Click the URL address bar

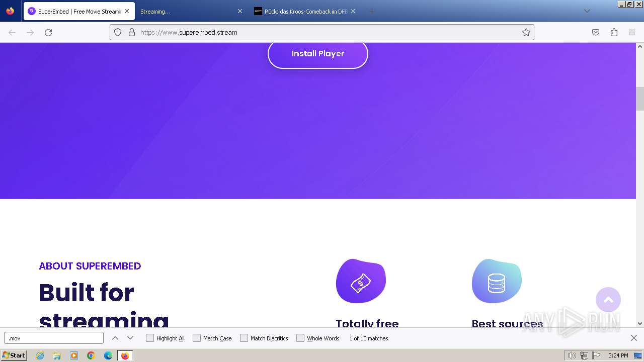[x=322, y=32]
